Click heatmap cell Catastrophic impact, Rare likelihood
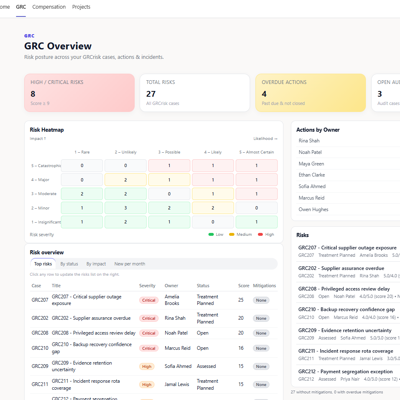Image resolution: width=400 pixels, height=400 pixels. (82, 166)
